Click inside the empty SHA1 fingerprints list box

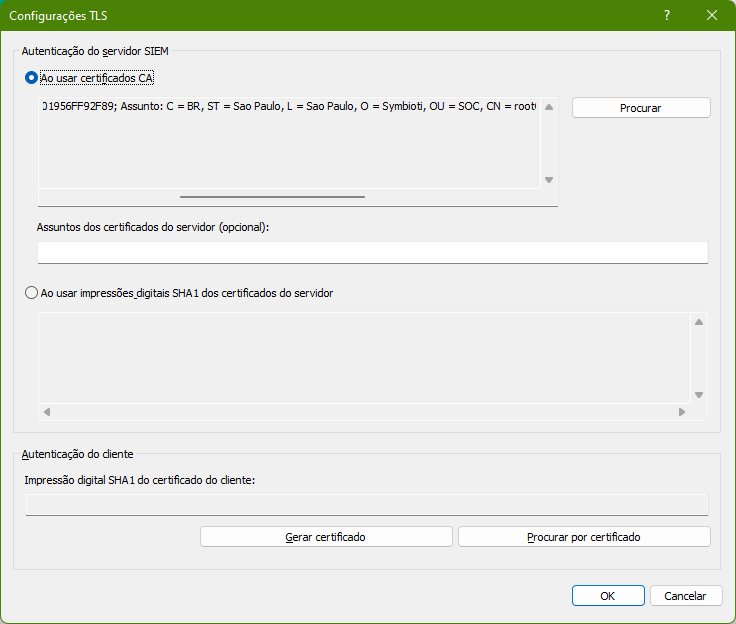pos(364,358)
